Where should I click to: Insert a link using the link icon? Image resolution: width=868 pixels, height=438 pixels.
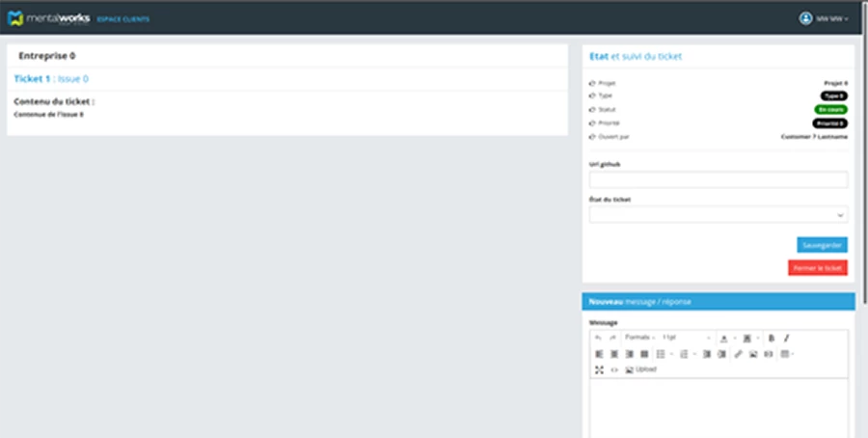(x=739, y=354)
